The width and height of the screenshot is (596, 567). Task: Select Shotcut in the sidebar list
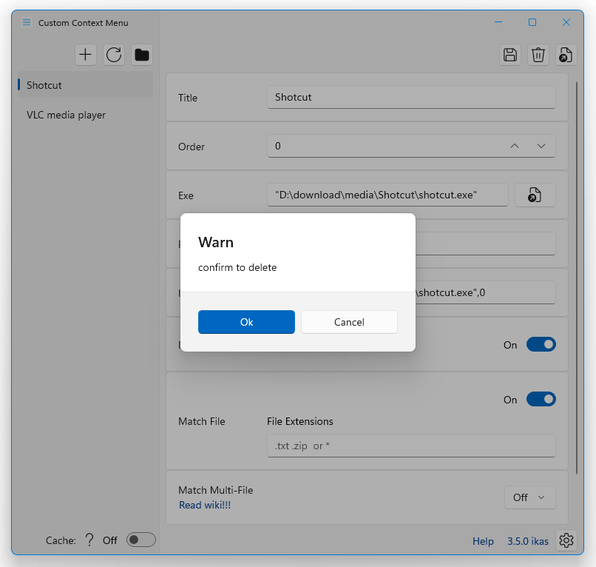tap(85, 85)
